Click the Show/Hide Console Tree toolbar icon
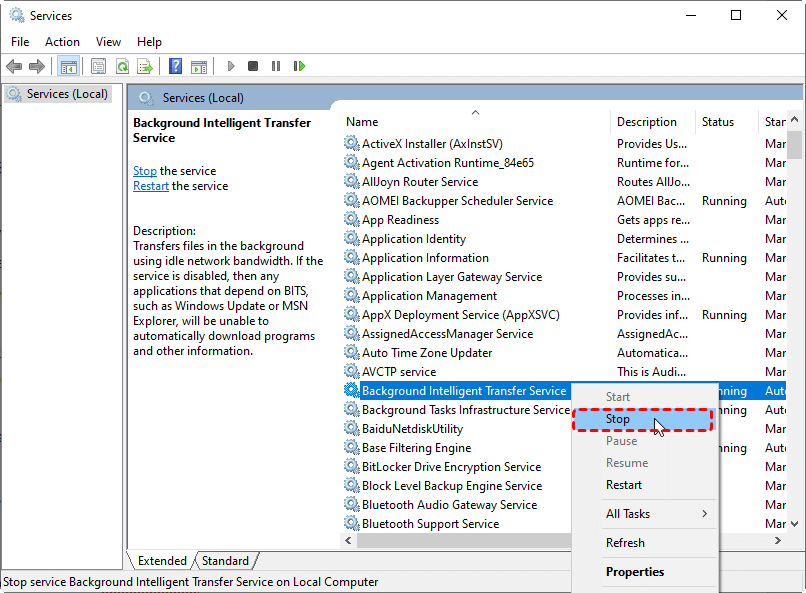806x593 pixels. 69,67
